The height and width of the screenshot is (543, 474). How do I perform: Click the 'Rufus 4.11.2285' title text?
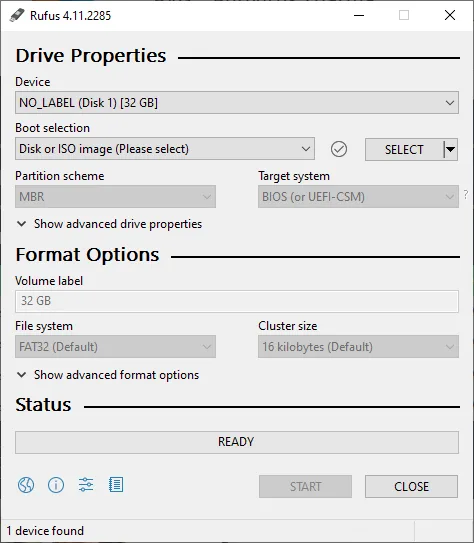click(x=71, y=16)
